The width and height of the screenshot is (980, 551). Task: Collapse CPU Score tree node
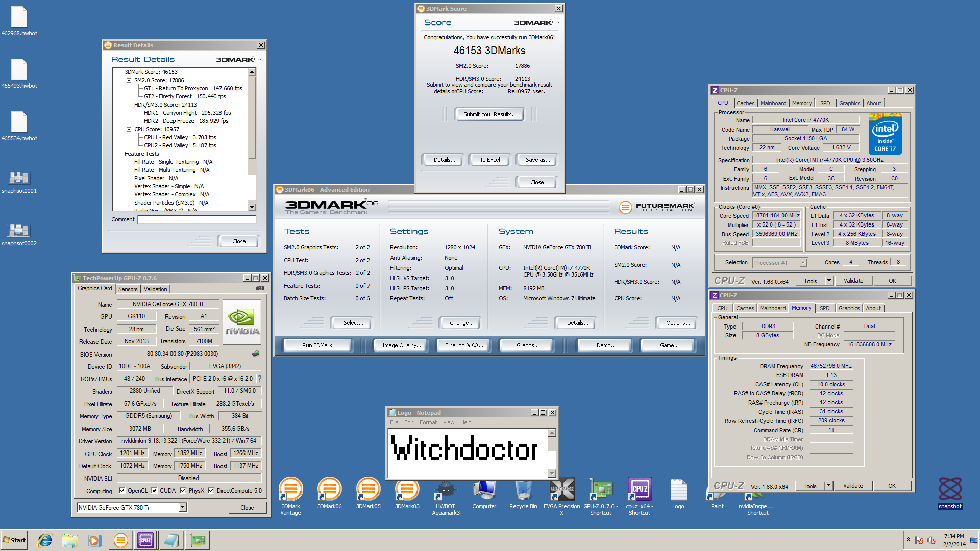point(129,129)
